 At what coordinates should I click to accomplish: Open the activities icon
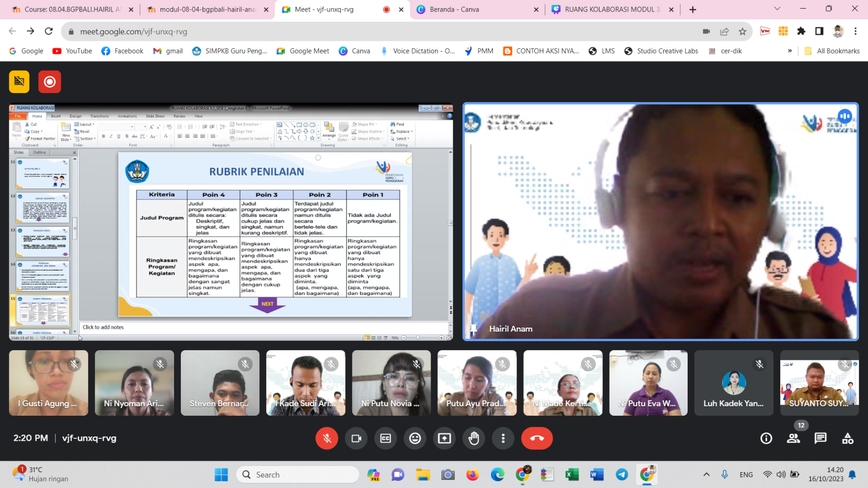(847, 438)
